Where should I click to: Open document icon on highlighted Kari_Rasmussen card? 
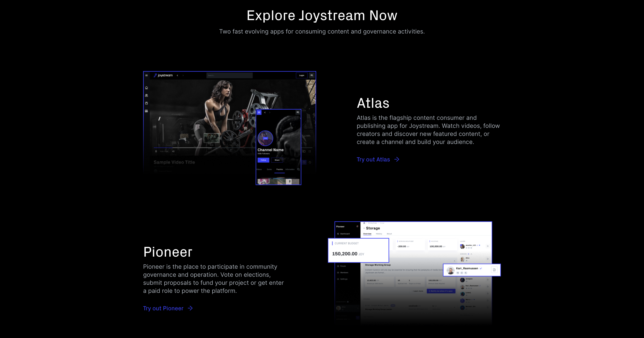494,270
